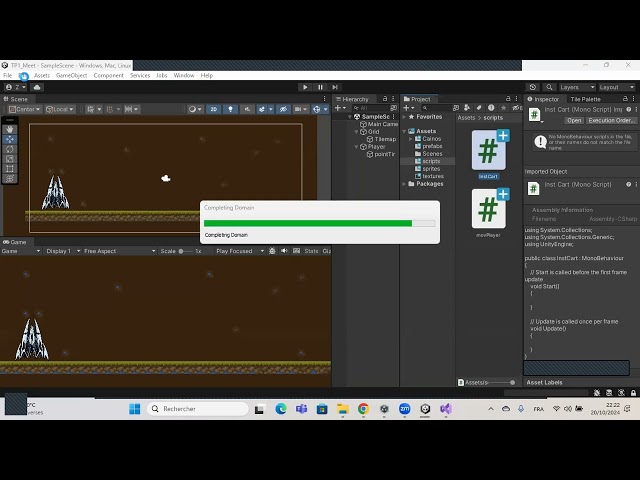Open the global search magnifier
The width and height of the screenshot is (640, 480).
pos(549,87)
